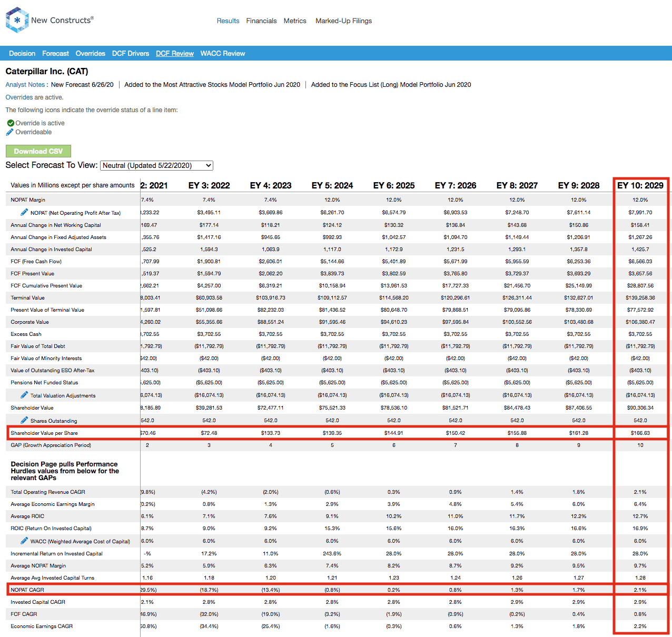This screenshot has width=672, height=637.
Task: Click the NOPAT value $7,991.70
Action: coord(640,213)
